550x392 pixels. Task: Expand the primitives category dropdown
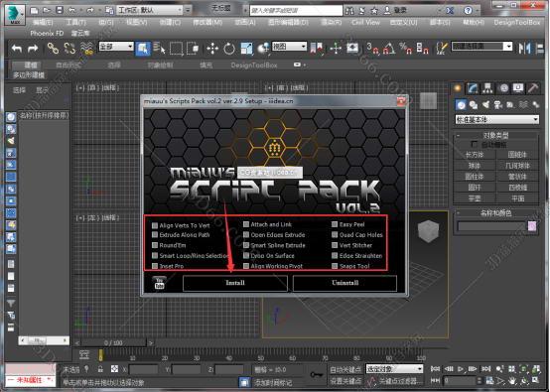point(497,119)
